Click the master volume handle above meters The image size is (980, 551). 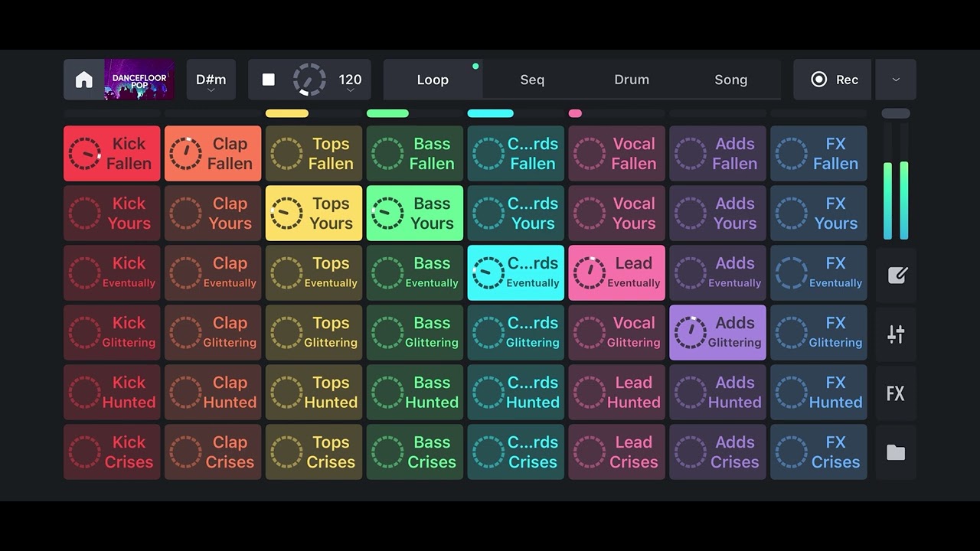point(896,113)
